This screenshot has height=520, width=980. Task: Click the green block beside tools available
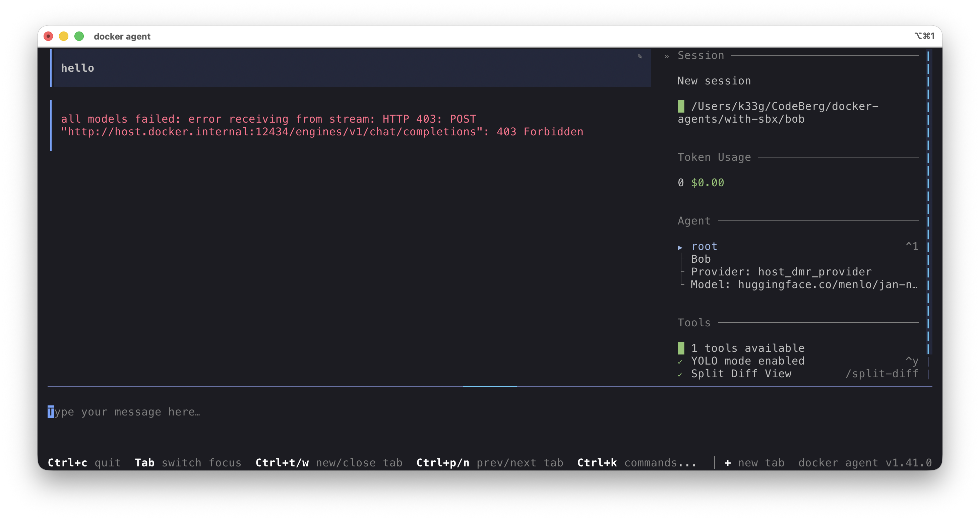coord(681,348)
